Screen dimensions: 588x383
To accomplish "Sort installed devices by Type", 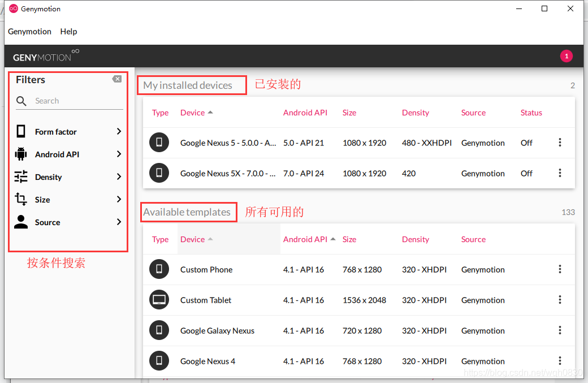I will point(160,113).
